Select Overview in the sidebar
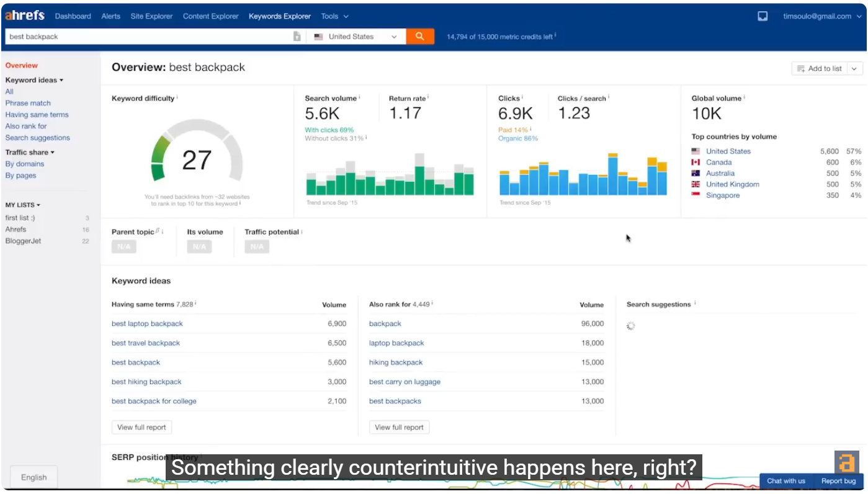The width and height of the screenshot is (868, 494). click(22, 65)
